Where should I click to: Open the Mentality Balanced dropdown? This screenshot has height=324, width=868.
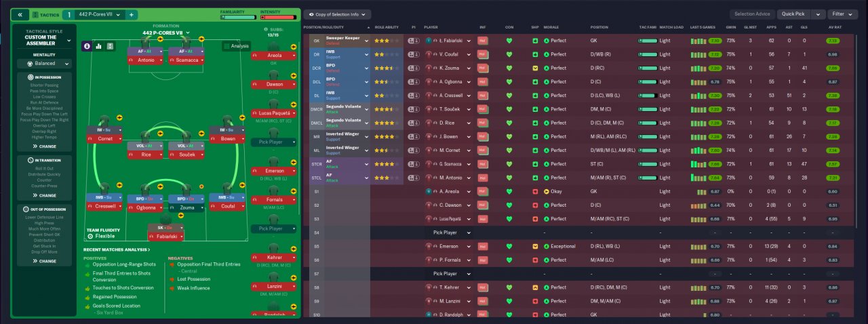pos(44,64)
